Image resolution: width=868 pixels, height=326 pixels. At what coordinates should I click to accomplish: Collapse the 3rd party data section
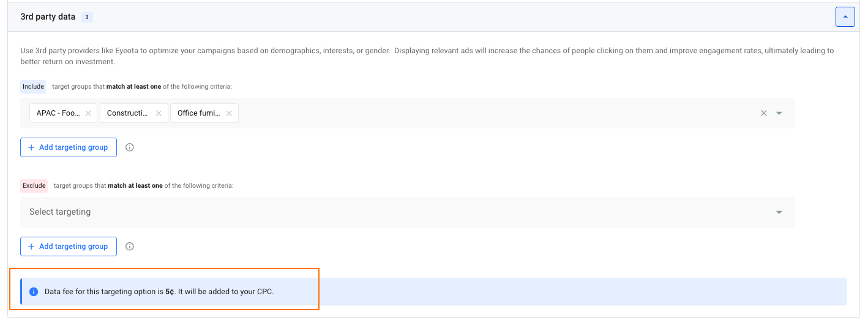pyautogui.click(x=845, y=17)
